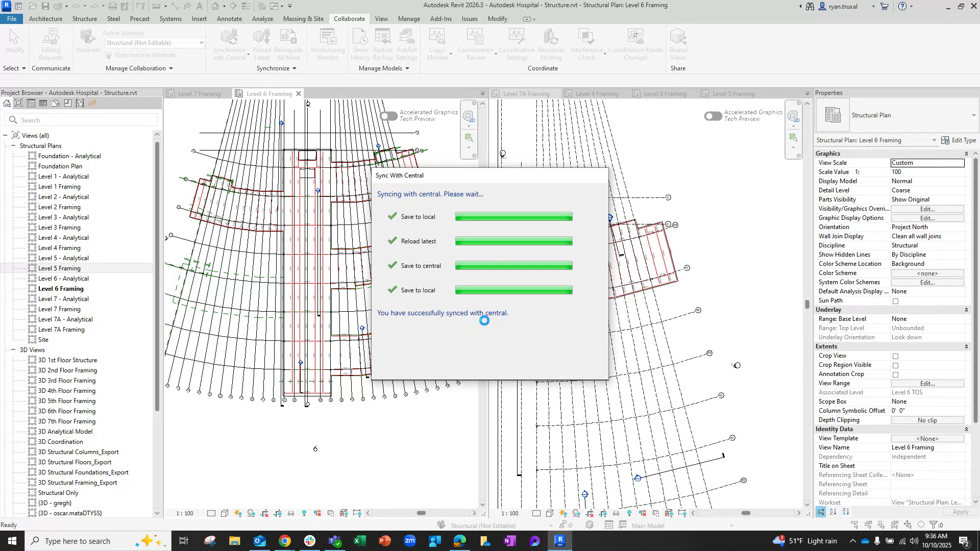Select the visual style cube icon
Image resolution: width=980 pixels, height=551 pixels.
[x=224, y=513]
